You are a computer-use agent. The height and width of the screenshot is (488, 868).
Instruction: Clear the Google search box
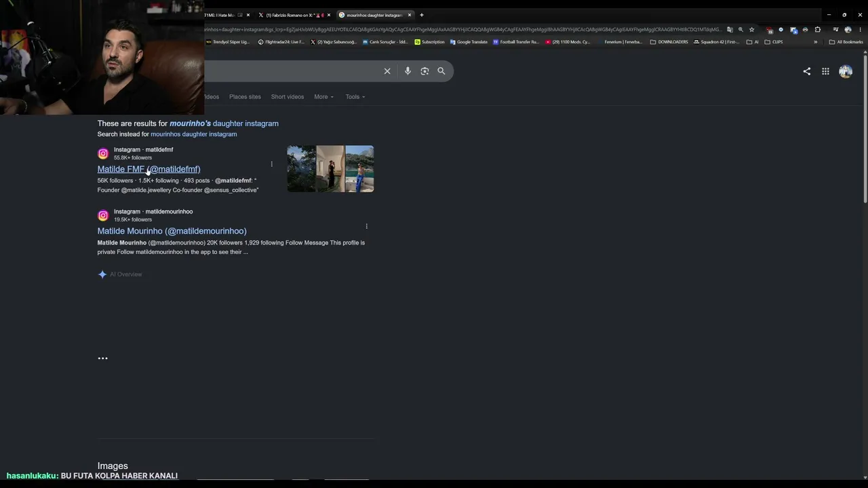point(387,71)
